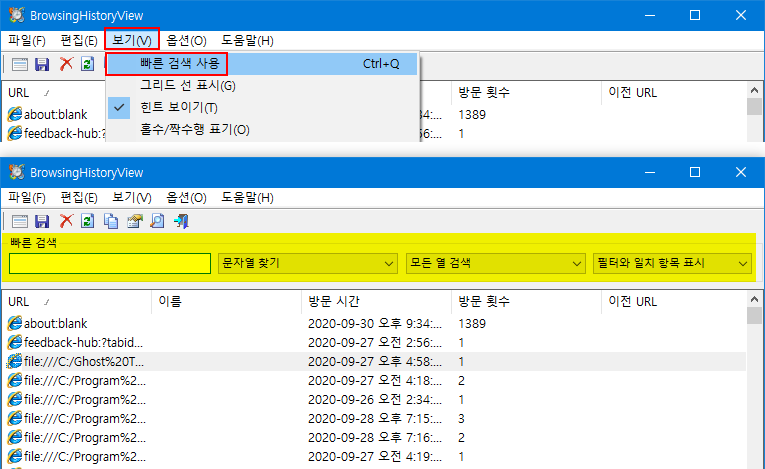Screen dimensions: 765x469
Task: Open the Properties toolbar icon
Action: pos(135,221)
